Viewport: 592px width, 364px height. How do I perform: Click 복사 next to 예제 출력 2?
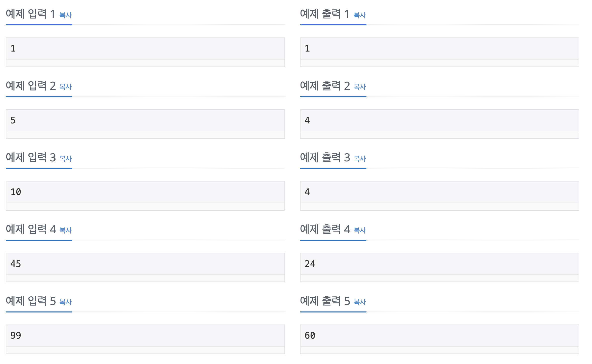click(x=360, y=87)
